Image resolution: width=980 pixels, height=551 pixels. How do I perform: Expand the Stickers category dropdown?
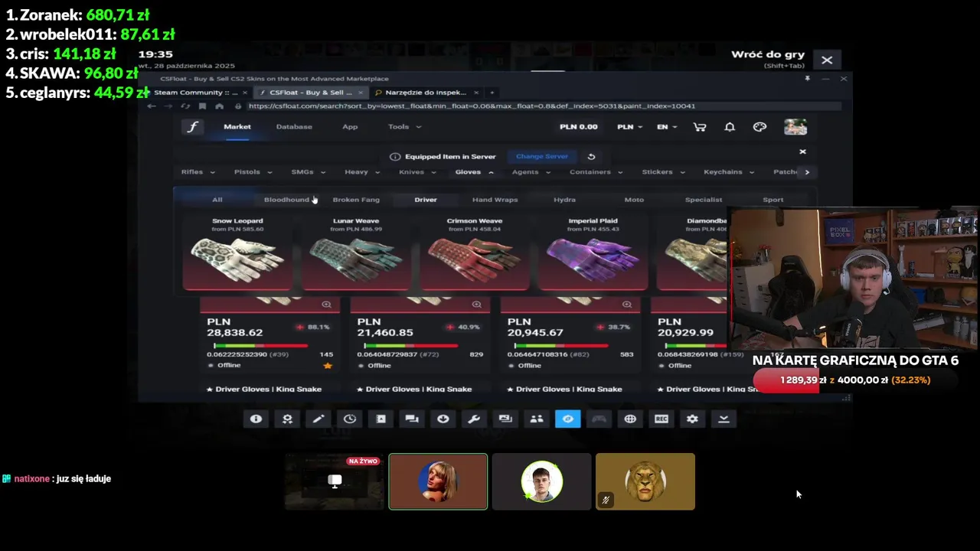(663, 172)
